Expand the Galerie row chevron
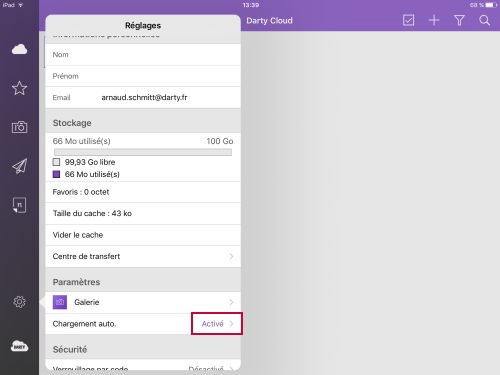The height and width of the screenshot is (375, 500). pyautogui.click(x=231, y=302)
